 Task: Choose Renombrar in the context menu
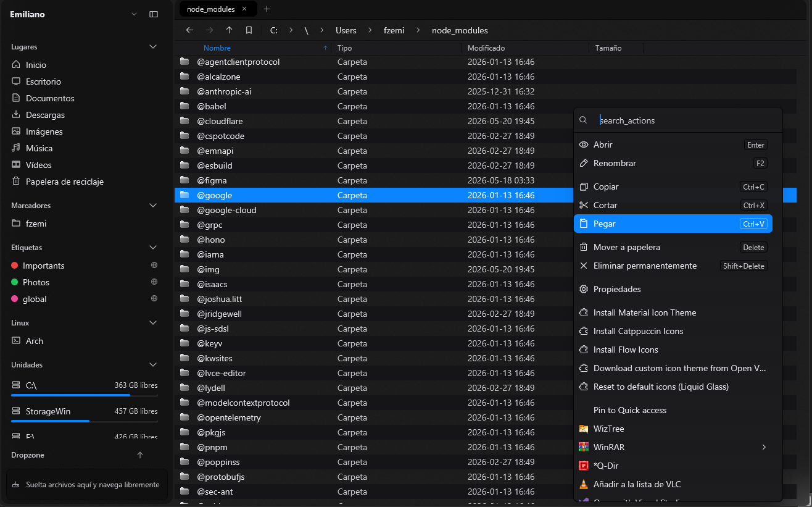tap(673, 164)
